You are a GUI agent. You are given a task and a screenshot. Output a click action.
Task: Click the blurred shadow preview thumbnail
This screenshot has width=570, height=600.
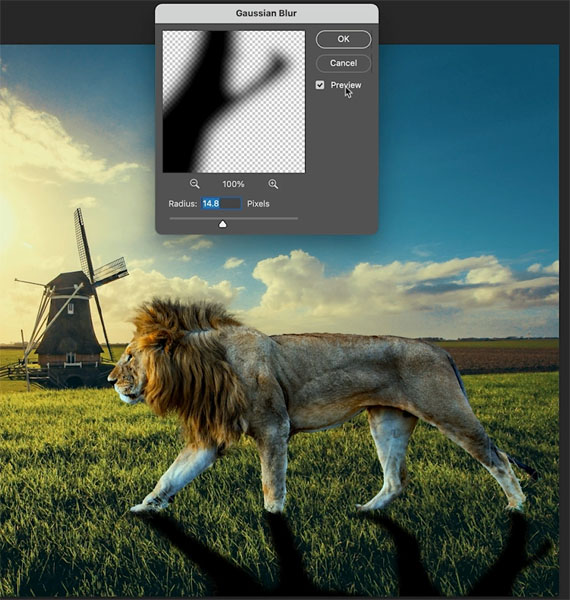(x=234, y=102)
